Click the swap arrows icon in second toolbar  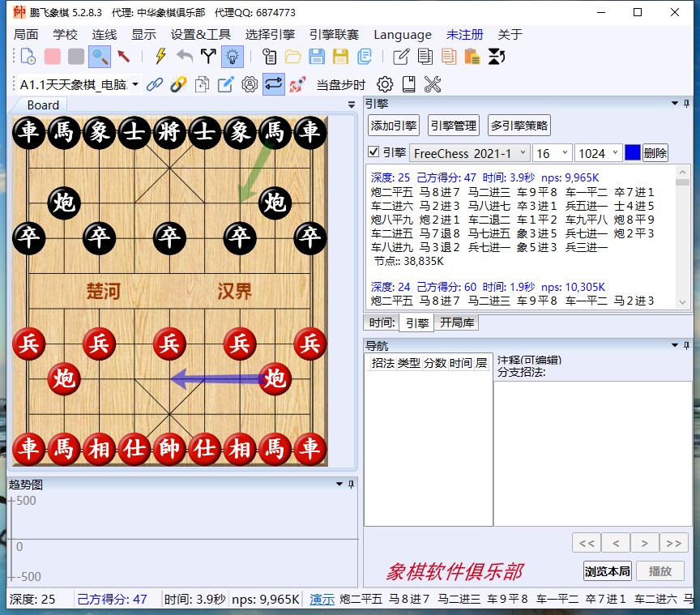(273, 84)
